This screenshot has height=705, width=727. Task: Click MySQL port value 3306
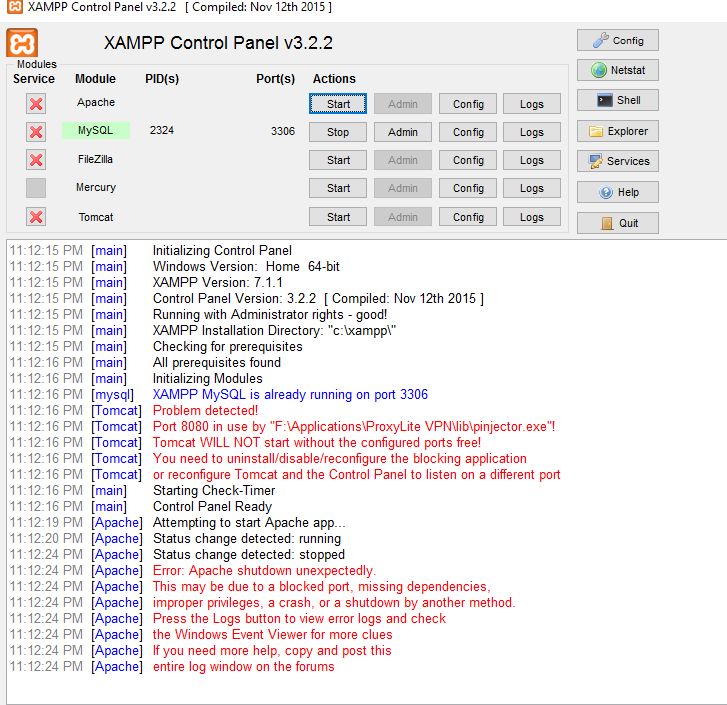pos(283,131)
